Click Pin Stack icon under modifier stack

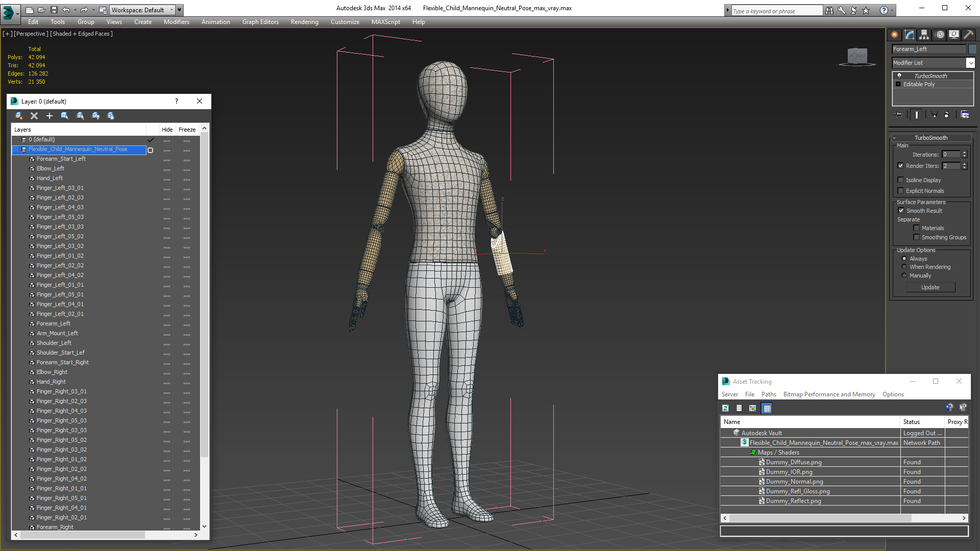[x=899, y=115]
